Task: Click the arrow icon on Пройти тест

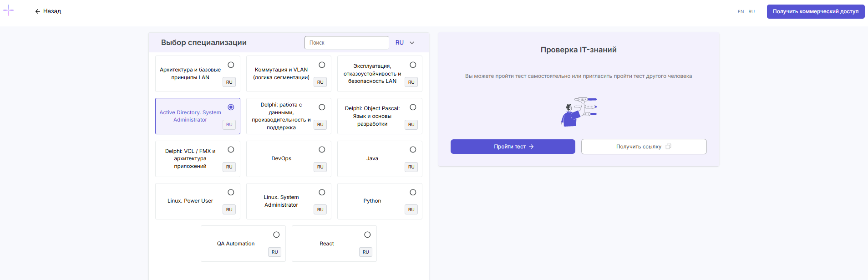Action: [x=531, y=147]
